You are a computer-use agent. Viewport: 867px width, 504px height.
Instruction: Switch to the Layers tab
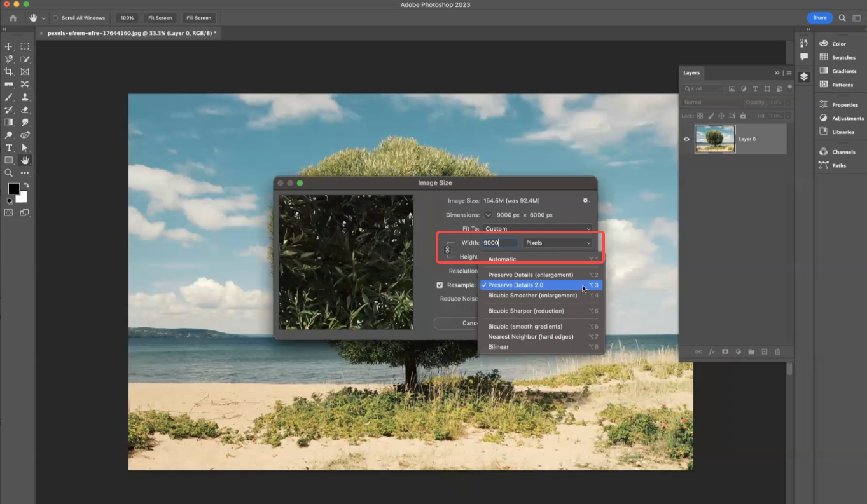click(x=691, y=72)
